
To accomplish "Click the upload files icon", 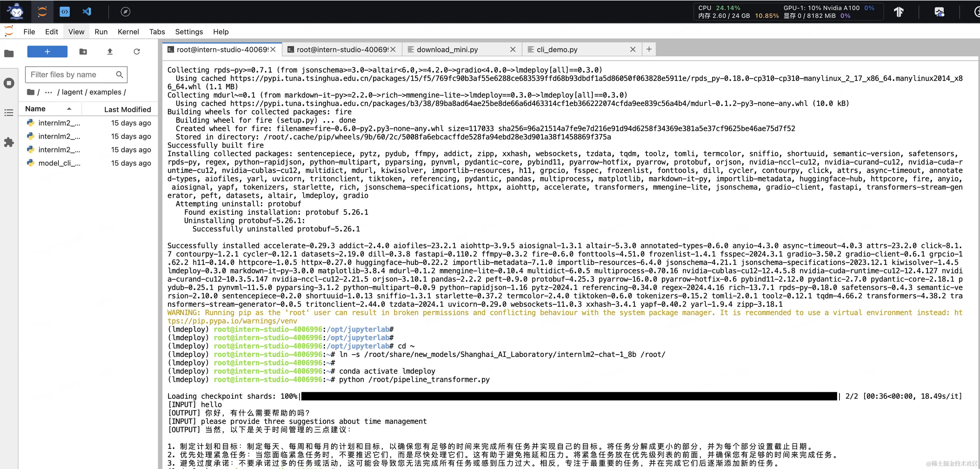I will point(110,51).
